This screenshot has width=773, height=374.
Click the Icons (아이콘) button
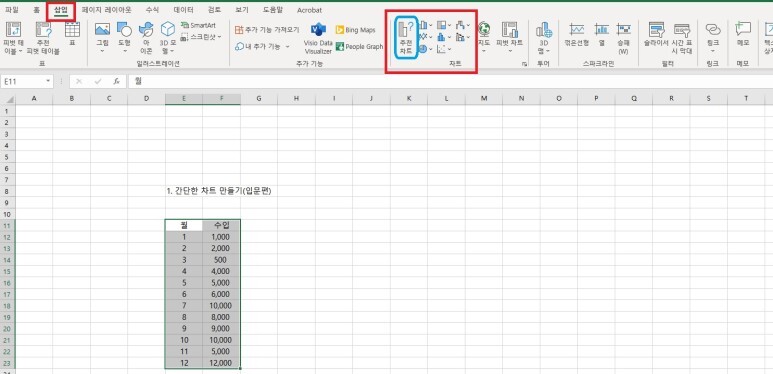(146, 38)
